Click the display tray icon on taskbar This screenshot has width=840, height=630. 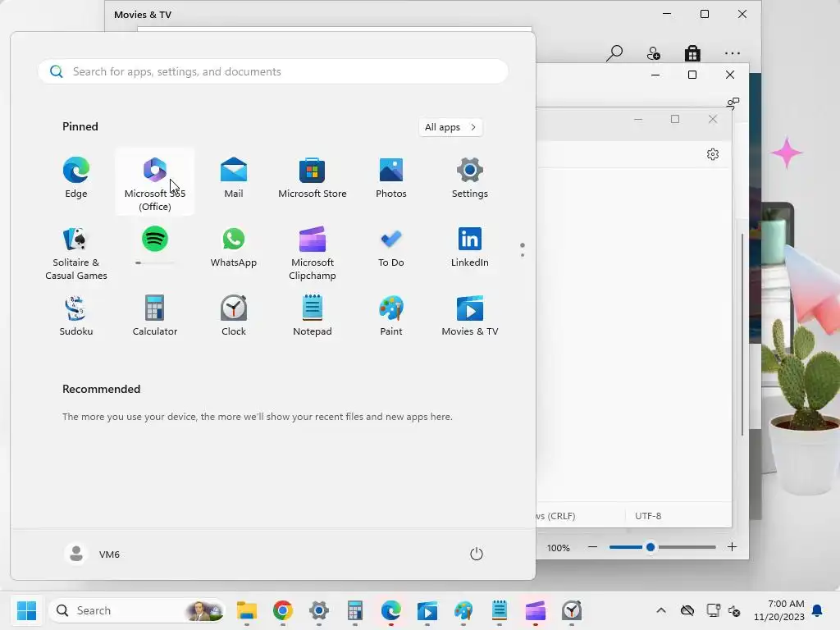(x=713, y=610)
